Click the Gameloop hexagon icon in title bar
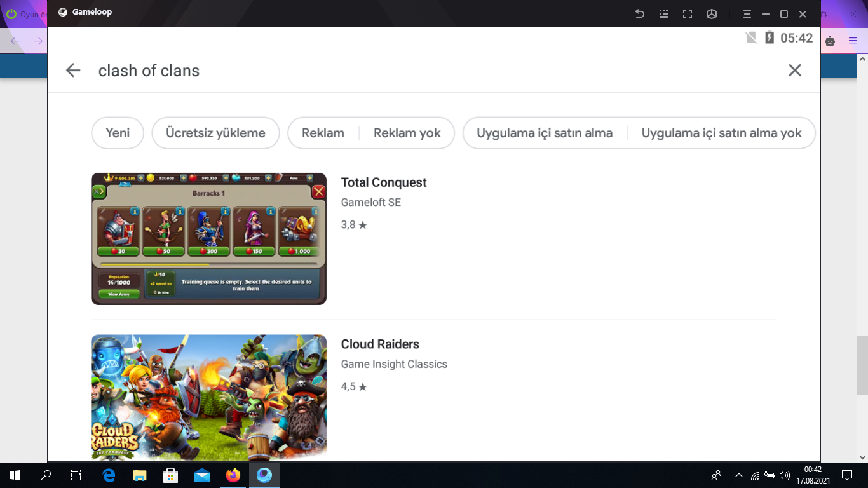868x488 pixels. click(711, 13)
